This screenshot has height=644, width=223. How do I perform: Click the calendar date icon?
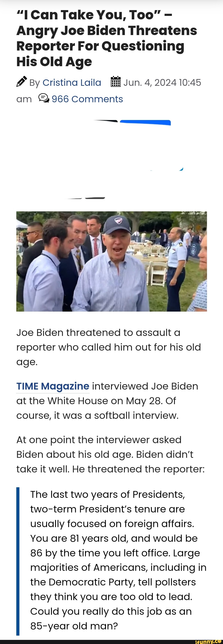pos(116,82)
